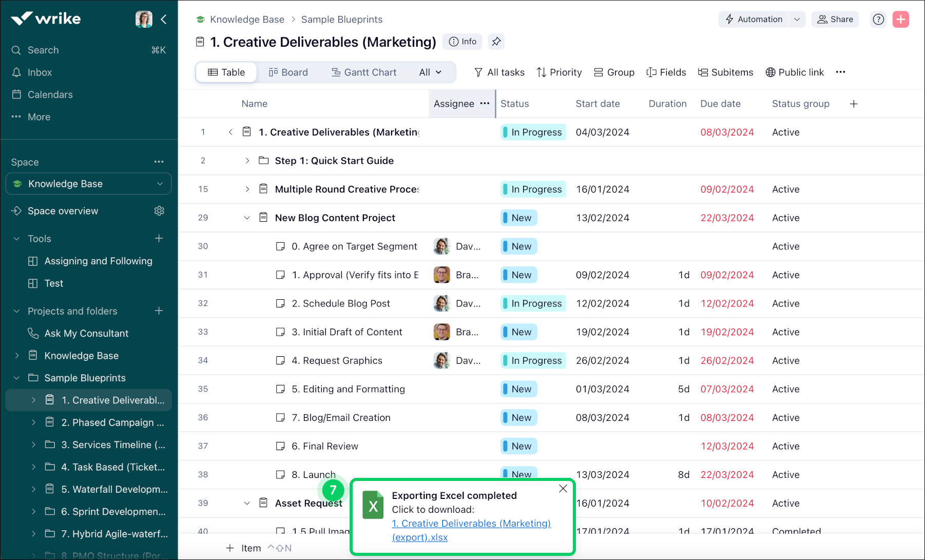Expand Step 1: Quick Start Guide folder
The image size is (925, 560).
[x=247, y=161]
